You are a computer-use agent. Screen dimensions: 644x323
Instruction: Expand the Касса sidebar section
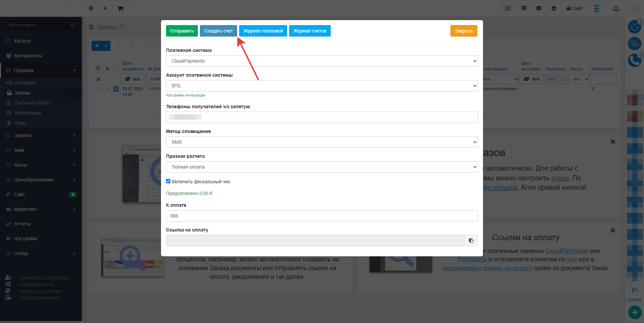(x=41, y=165)
